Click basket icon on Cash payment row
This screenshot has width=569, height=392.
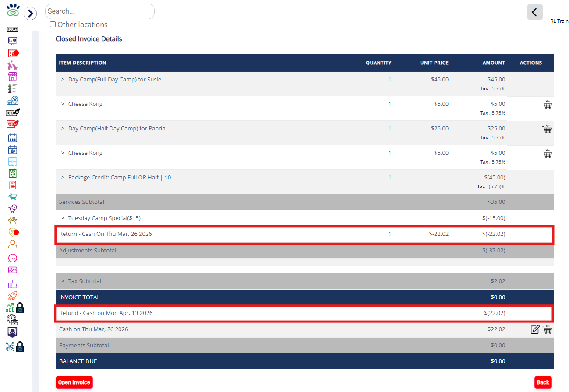click(547, 329)
